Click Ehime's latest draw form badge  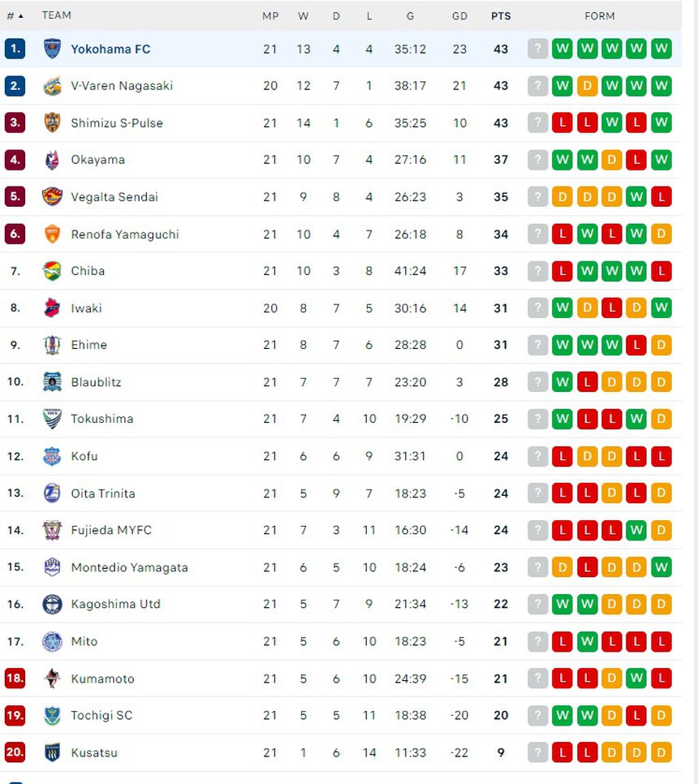(x=661, y=345)
